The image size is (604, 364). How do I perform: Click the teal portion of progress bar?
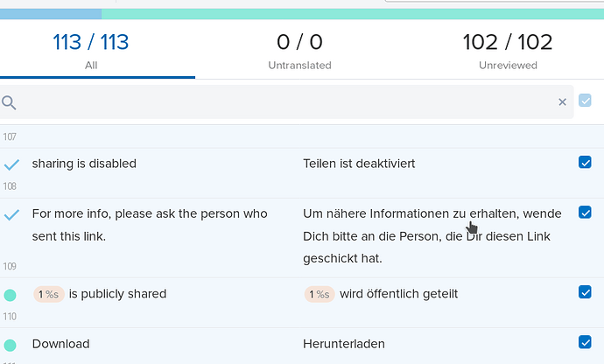pyautogui.click(x=353, y=14)
